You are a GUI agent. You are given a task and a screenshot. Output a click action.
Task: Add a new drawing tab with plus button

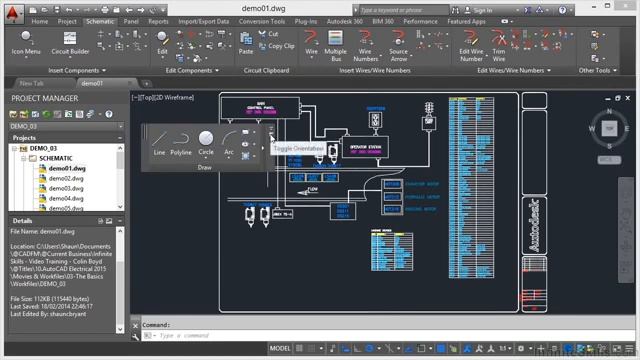pos(146,84)
